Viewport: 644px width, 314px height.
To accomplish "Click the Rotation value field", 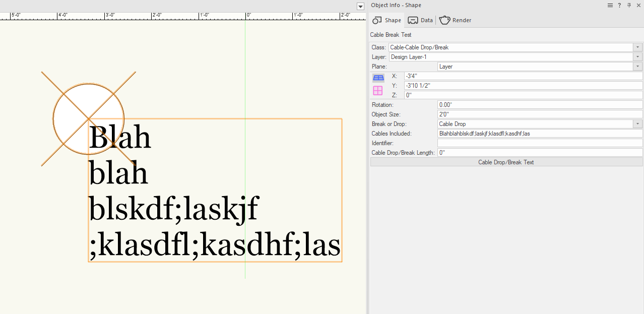I will [539, 105].
